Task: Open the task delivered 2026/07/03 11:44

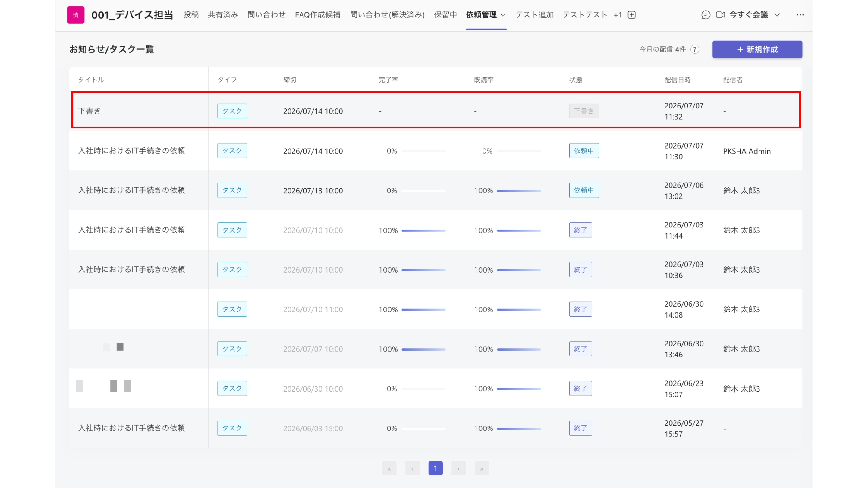Action: click(x=131, y=230)
